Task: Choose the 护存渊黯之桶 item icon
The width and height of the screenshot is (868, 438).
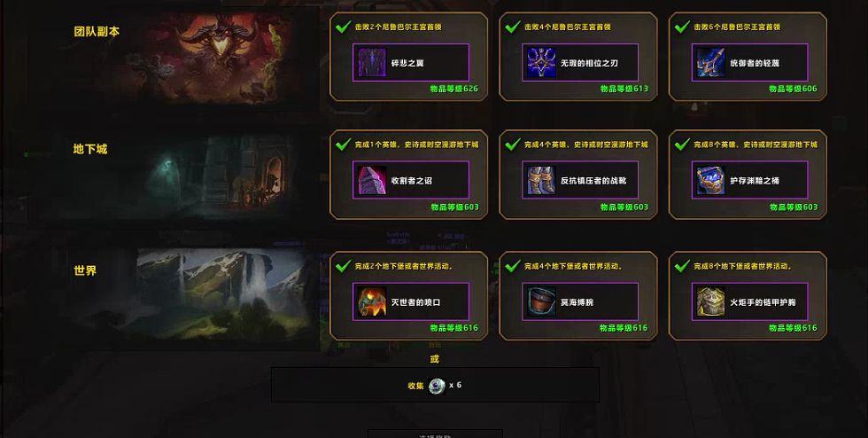Action: 710,180
